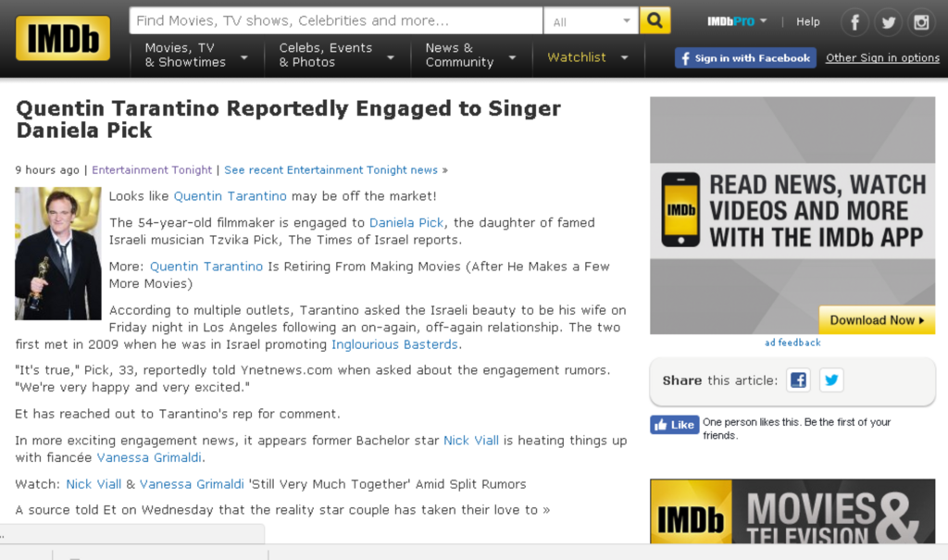The height and width of the screenshot is (560, 948).
Task: Click the IMDb logo in the header
Action: tap(63, 38)
